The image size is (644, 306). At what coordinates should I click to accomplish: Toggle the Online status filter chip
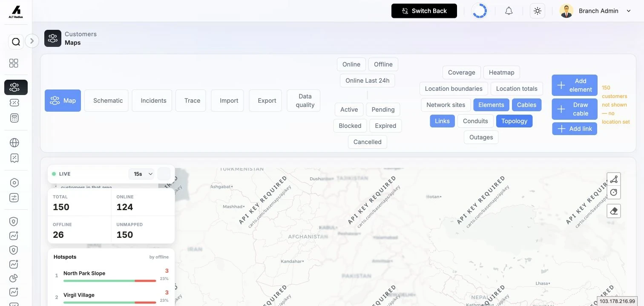tap(351, 64)
